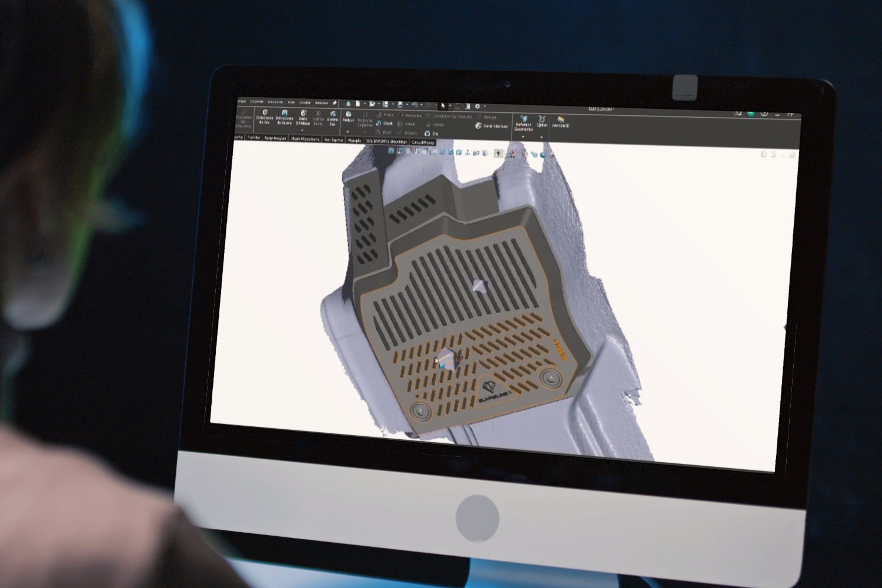
Task: Click the Home icon in quick access toolbar
Action: pyautogui.click(x=348, y=103)
